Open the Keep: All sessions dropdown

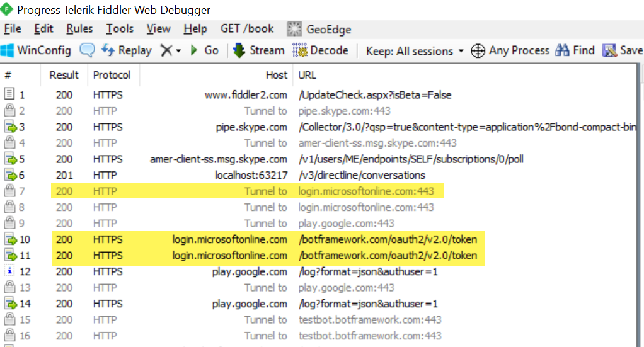415,51
